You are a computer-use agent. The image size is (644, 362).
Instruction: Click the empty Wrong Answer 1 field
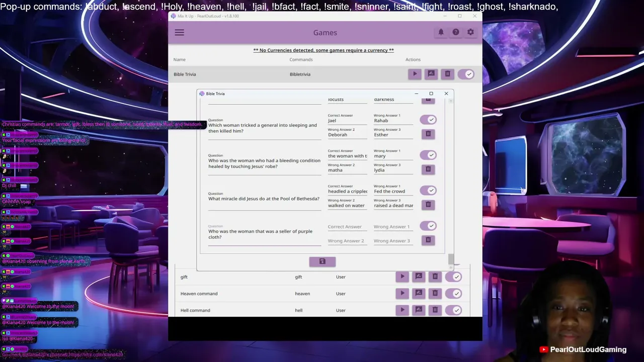pyautogui.click(x=393, y=227)
